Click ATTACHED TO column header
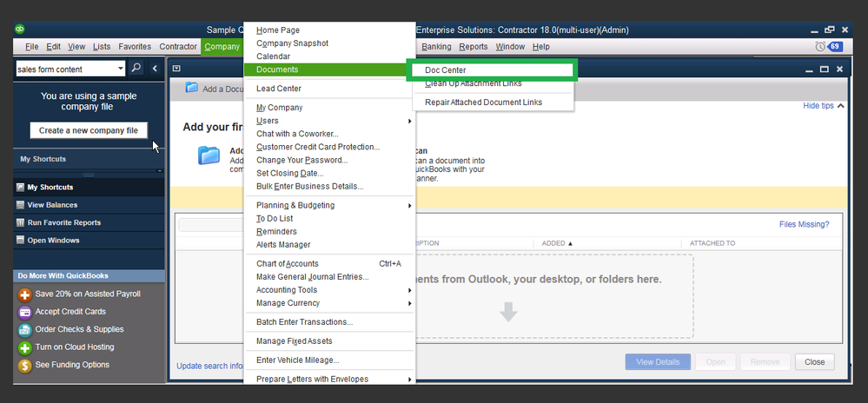 point(712,243)
